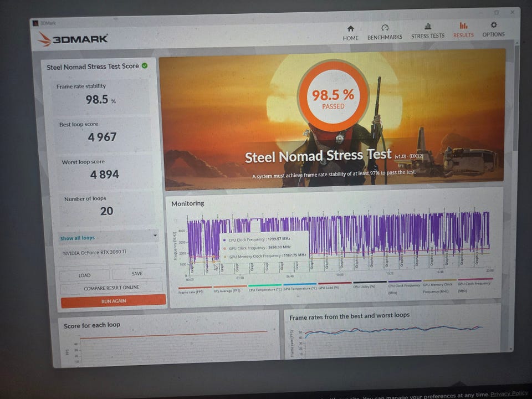This screenshot has width=532, height=399.
Task: Expand the Show all loops dropdown
Action: 108,237
